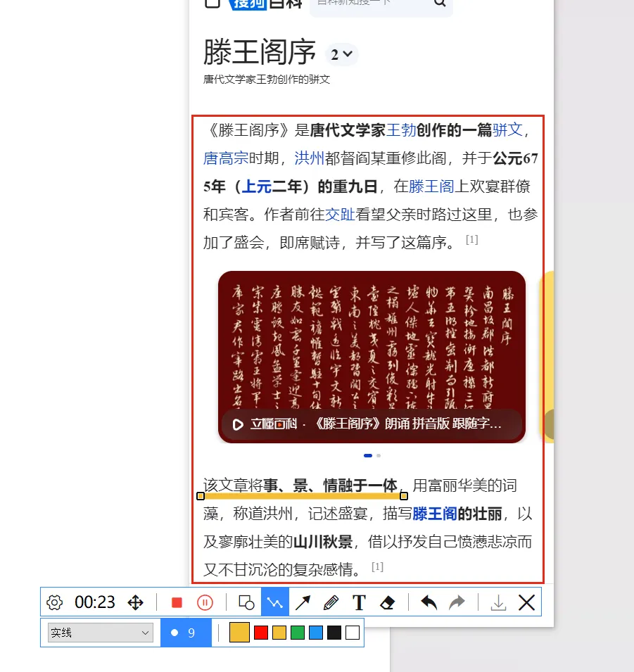Redo the undone annotation
The height and width of the screenshot is (672, 634).
click(457, 602)
